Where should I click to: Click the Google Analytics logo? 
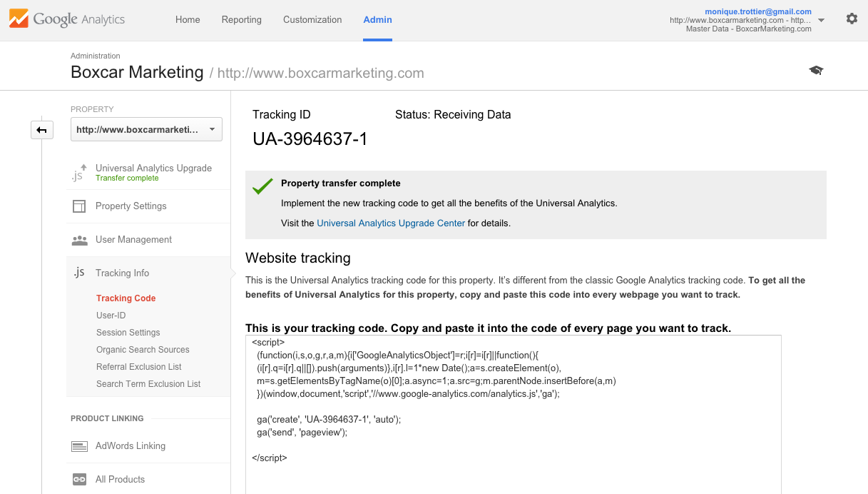point(67,19)
